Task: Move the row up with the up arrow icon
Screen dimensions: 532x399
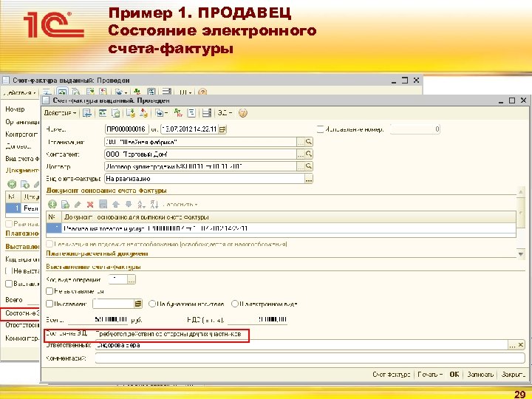Action: pos(116,204)
